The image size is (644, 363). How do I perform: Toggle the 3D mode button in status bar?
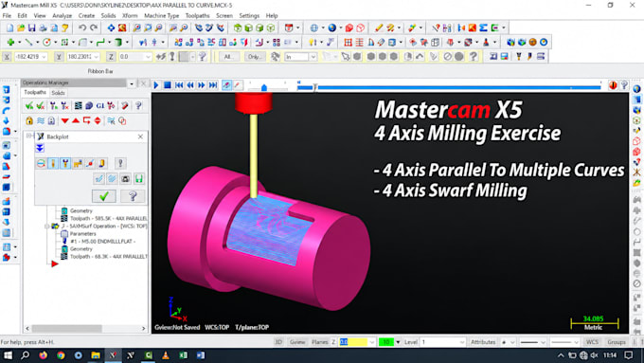pos(278,342)
